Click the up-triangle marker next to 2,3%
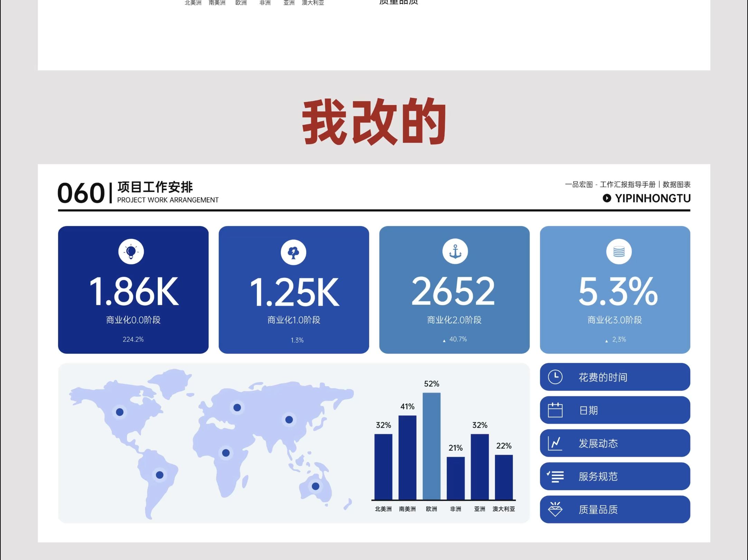The width and height of the screenshot is (748, 560). click(x=606, y=341)
